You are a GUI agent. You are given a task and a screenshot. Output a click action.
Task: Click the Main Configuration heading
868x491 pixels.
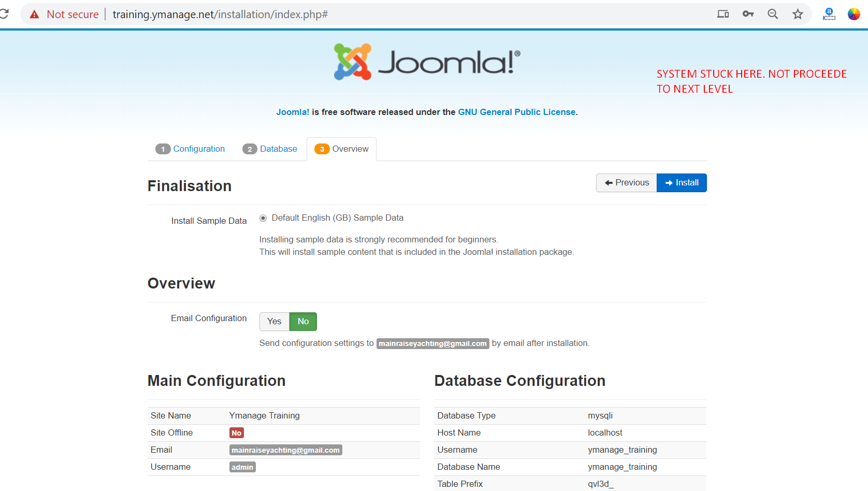216,381
